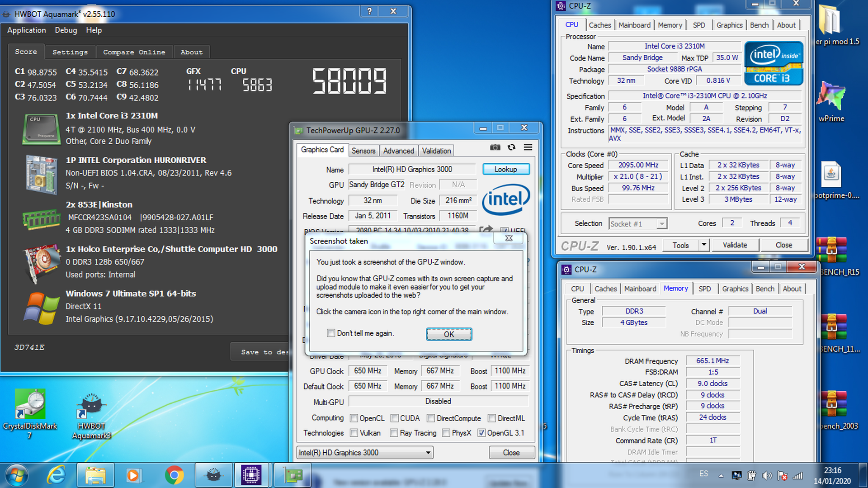Click Close button in GPU-Z window
Image resolution: width=868 pixels, height=488 pixels.
click(x=511, y=452)
